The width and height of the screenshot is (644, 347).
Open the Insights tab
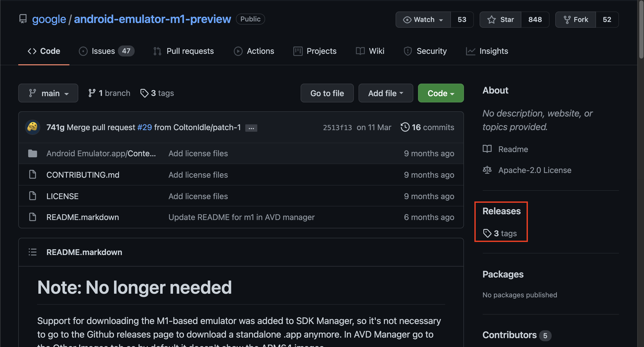(x=487, y=51)
